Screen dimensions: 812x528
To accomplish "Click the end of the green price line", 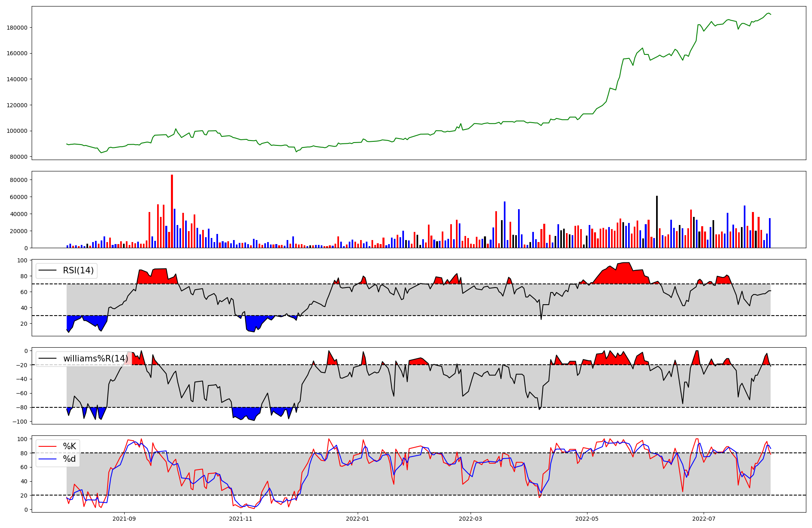I will pos(771,15).
